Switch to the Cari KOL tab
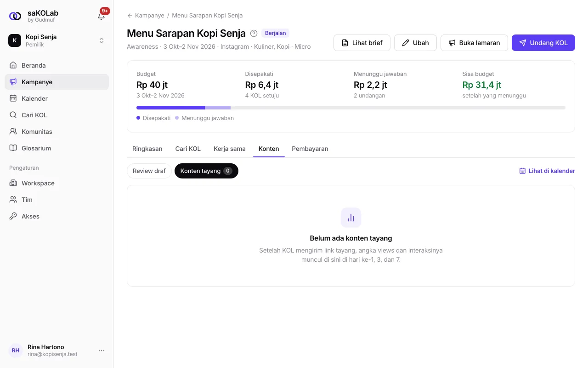The height and width of the screenshot is (368, 588). (x=188, y=149)
